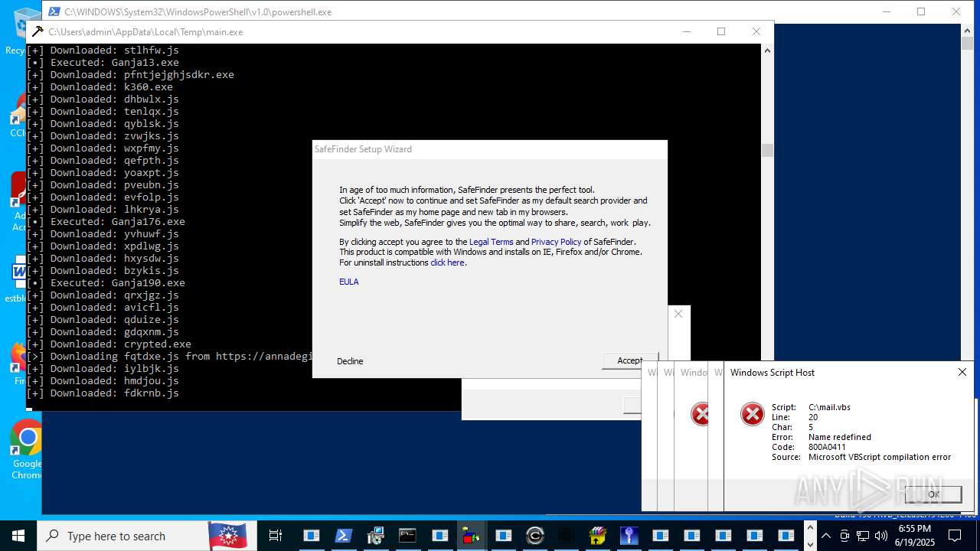Open Task View from the taskbar
The image size is (980, 551).
coord(276,536)
